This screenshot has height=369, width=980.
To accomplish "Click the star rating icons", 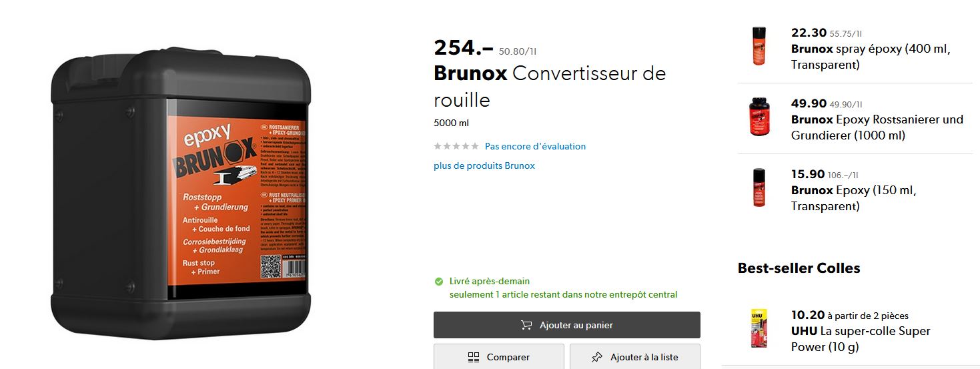I will [x=456, y=146].
